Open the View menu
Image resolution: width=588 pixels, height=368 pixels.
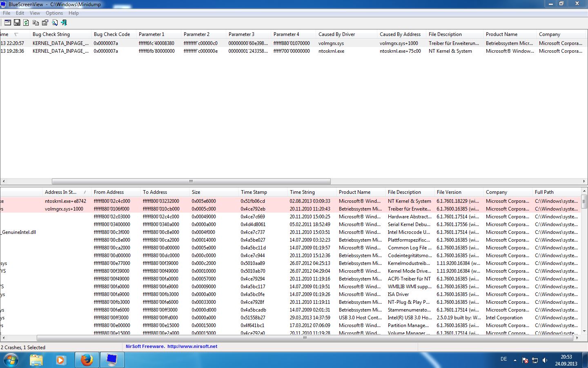coord(35,13)
